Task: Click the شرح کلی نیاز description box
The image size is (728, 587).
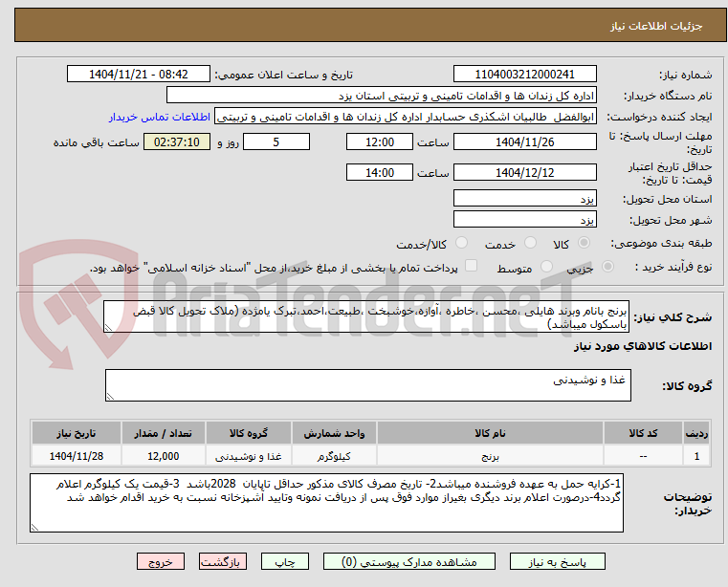Action: point(366,316)
